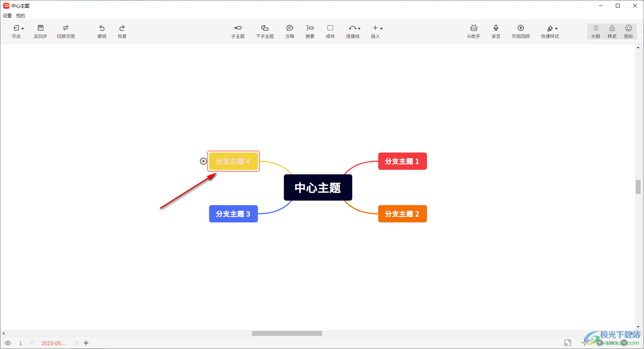The image size is (644, 349).
Task: Expand the 导出 dropdown arrow
Action: (23, 29)
